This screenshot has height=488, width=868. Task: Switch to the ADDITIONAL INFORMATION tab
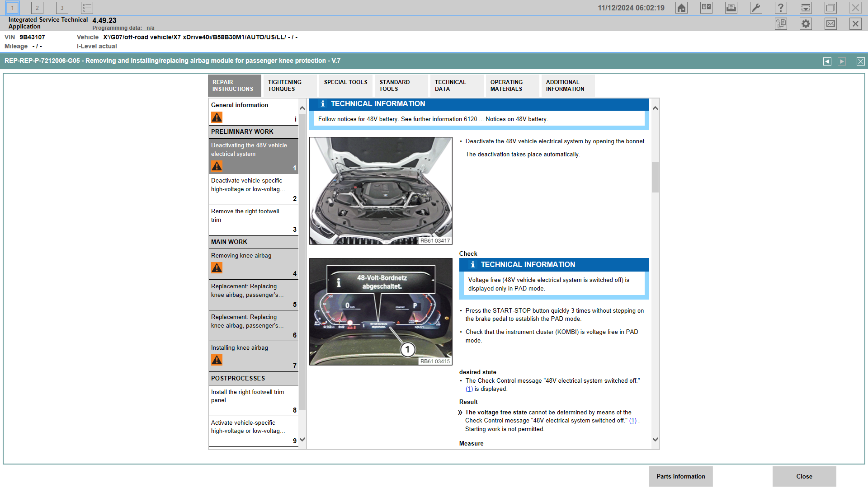(568, 85)
